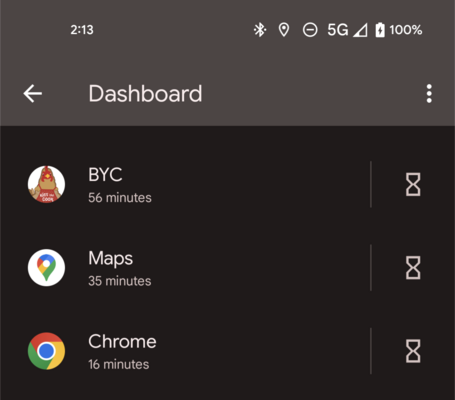The height and width of the screenshot is (400, 455).
Task: Tap the BYC chicken app icon
Action: coord(46,184)
